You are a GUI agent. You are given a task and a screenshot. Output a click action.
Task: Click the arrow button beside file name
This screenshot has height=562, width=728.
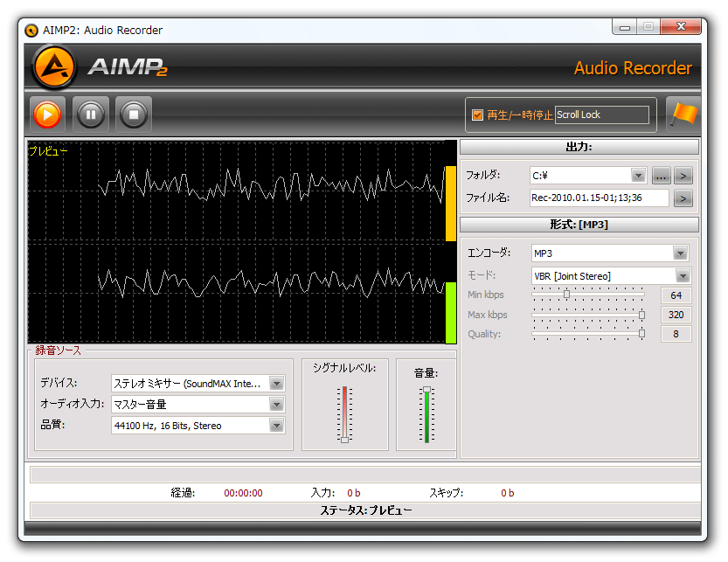tap(683, 198)
